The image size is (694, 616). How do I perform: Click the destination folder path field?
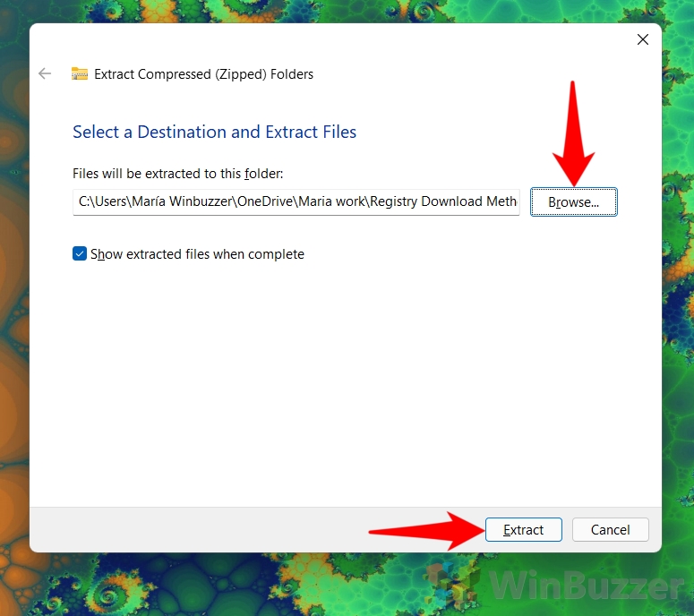coord(296,201)
